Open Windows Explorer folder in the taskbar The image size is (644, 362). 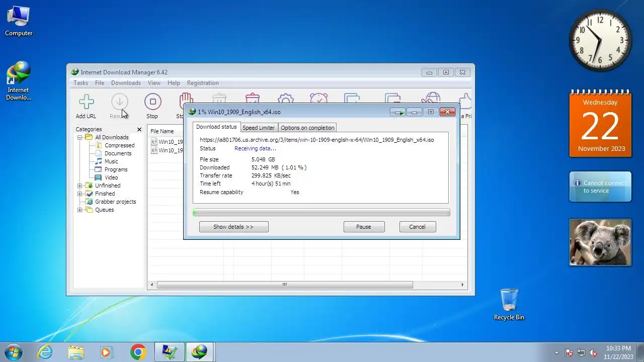tap(76, 352)
